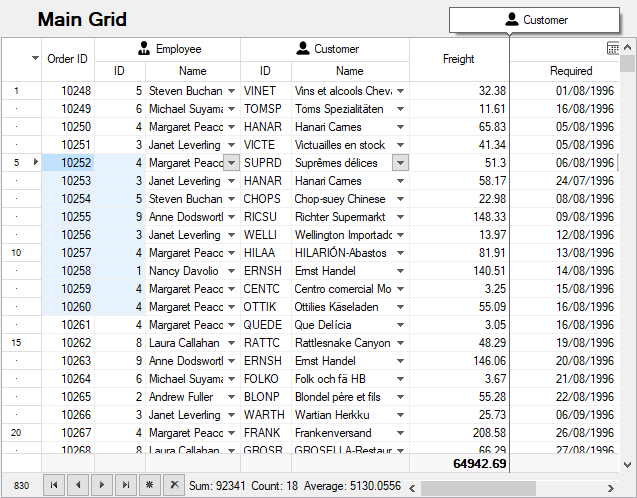
Task: Jump to last record button
Action: point(126,485)
